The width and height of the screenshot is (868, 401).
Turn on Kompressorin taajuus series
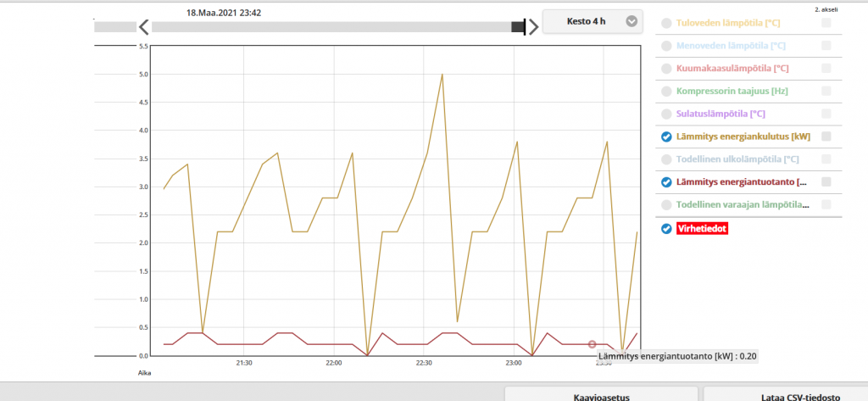tap(666, 92)
